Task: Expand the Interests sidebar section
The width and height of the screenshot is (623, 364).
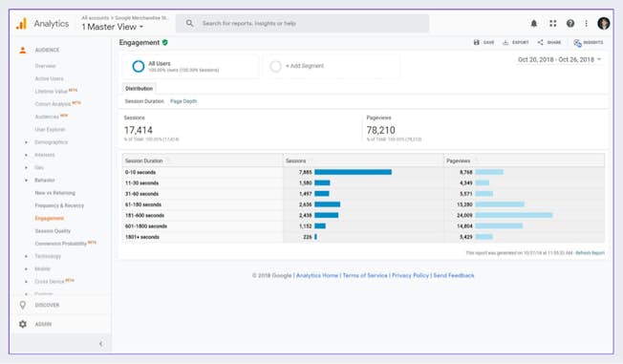Action: tap(45, 155)
